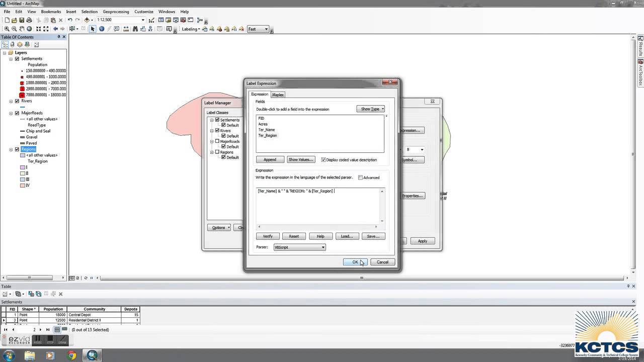Open the Geoprocessing menu

click(116, 12)
